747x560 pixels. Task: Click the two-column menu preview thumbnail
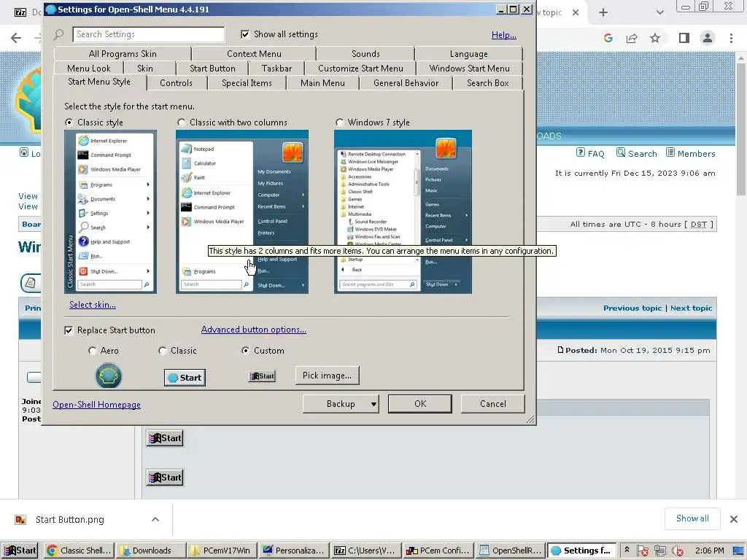coord(242,212)
